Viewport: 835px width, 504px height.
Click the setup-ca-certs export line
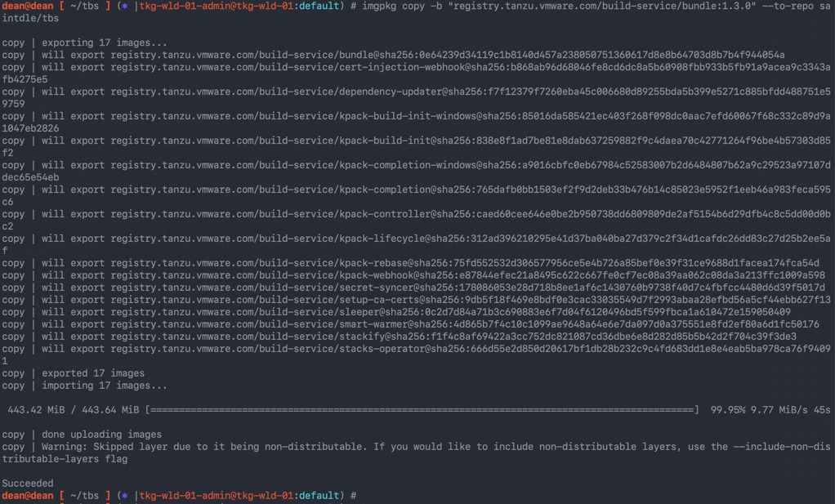416,300
